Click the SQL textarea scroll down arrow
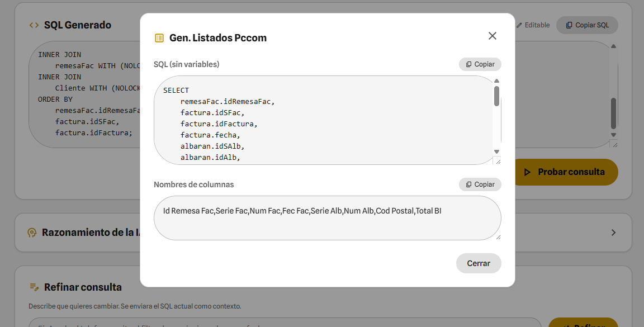The height and width of the screenshot is (327, 644). coord(496,151)
